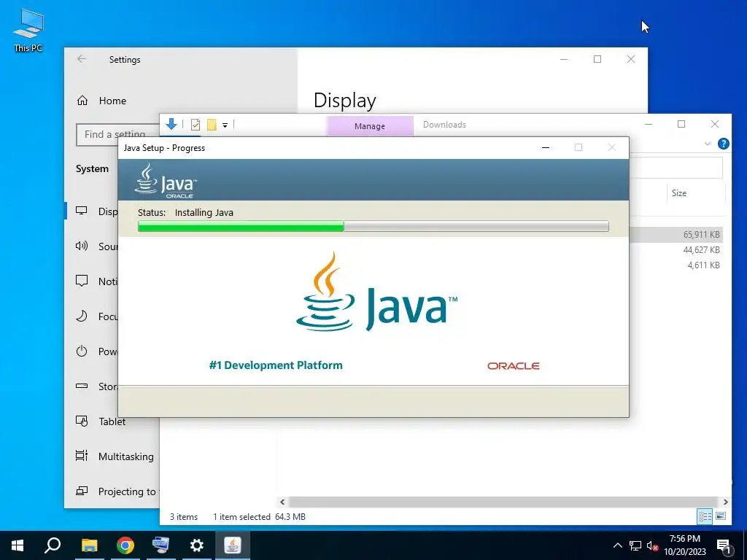Viewport: 747px width, 560px height.
Task: Select Notifications icon in Settings sidebar
Action: pyautogui.click(x=82, y=281)
